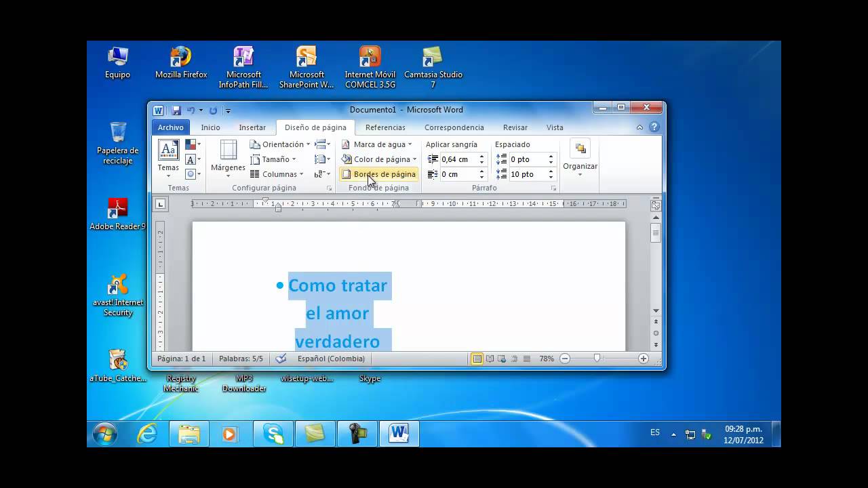Open the hyphenation (Guiones) icon
This screenshot has height=488, width=868.
tap(323, 174)
